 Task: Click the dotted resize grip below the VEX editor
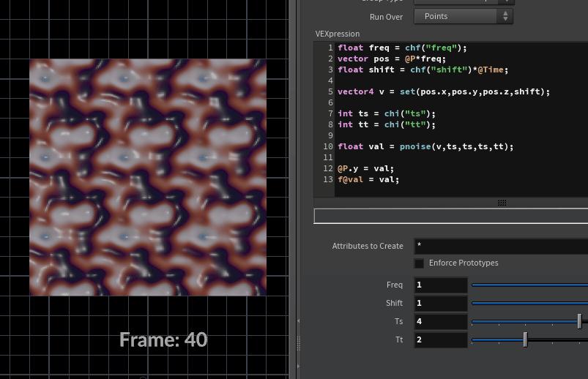pos(502,203)
